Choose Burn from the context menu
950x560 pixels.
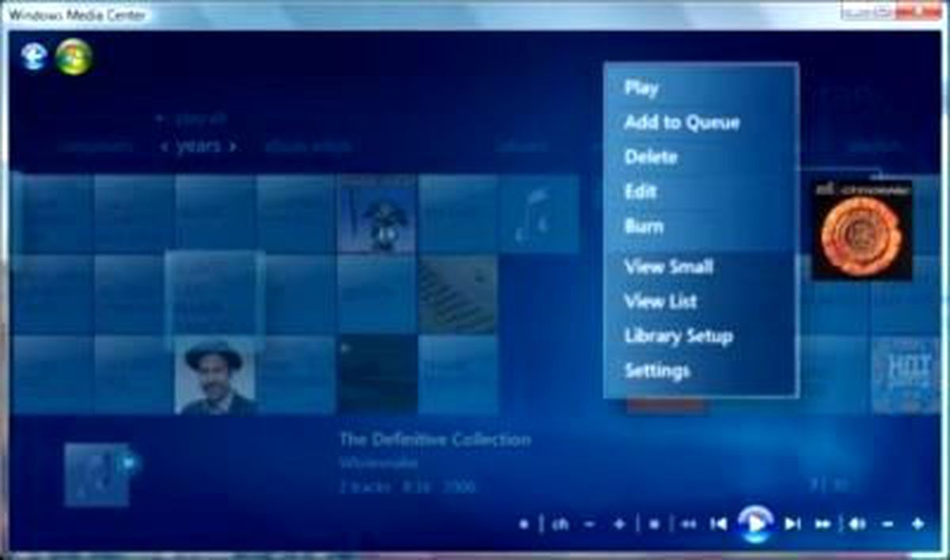tap(644, 225)
